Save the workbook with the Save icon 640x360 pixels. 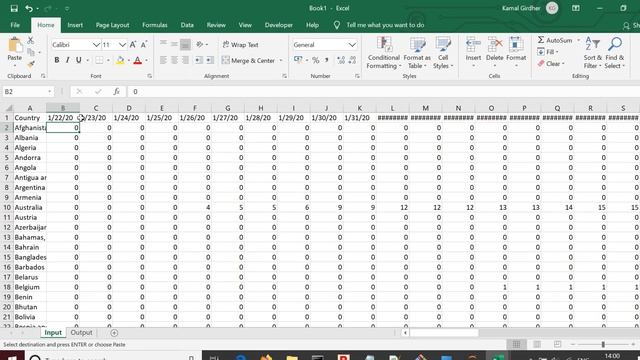pos(14,8)
